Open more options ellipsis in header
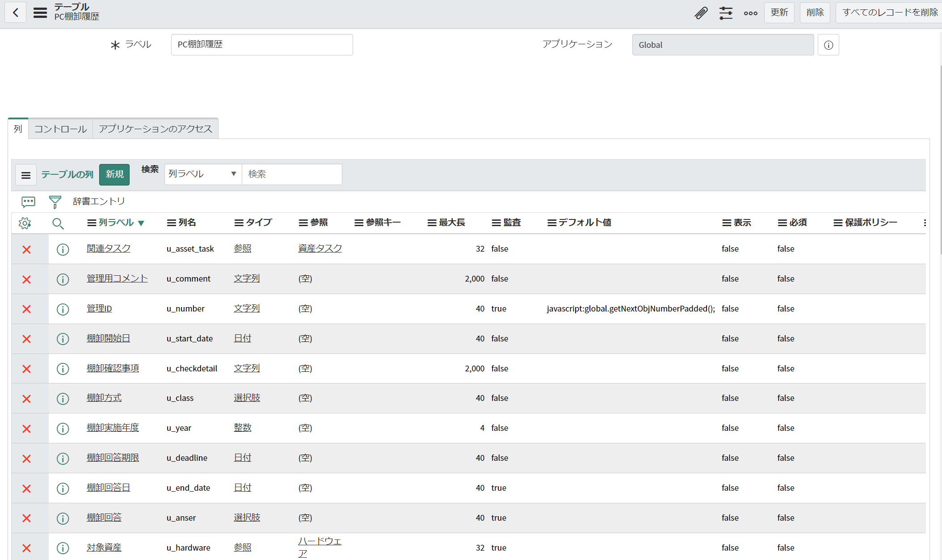The image size is (942, 560). coord(750,13)
